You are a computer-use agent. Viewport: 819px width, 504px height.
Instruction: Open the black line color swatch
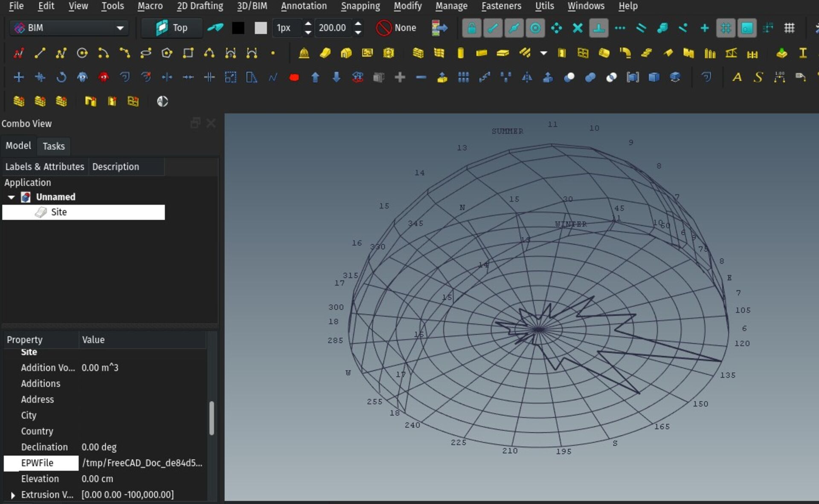tap(238, 28)
